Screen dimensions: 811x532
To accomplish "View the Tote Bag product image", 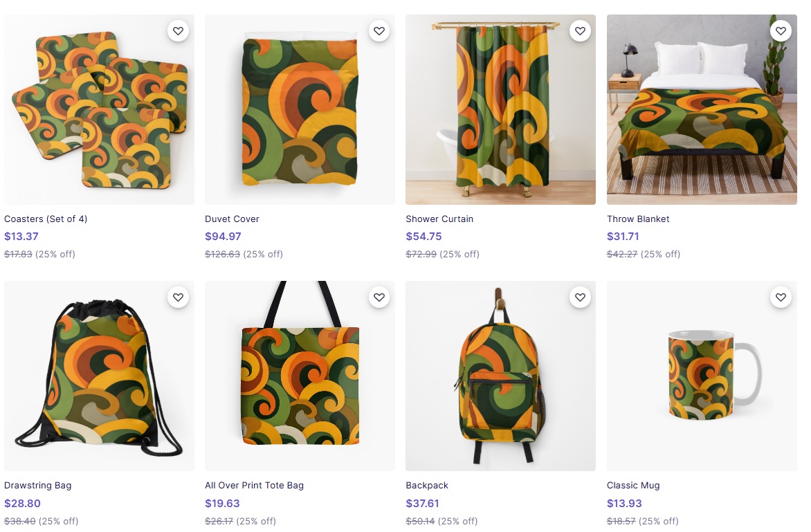I will [300, 384].
